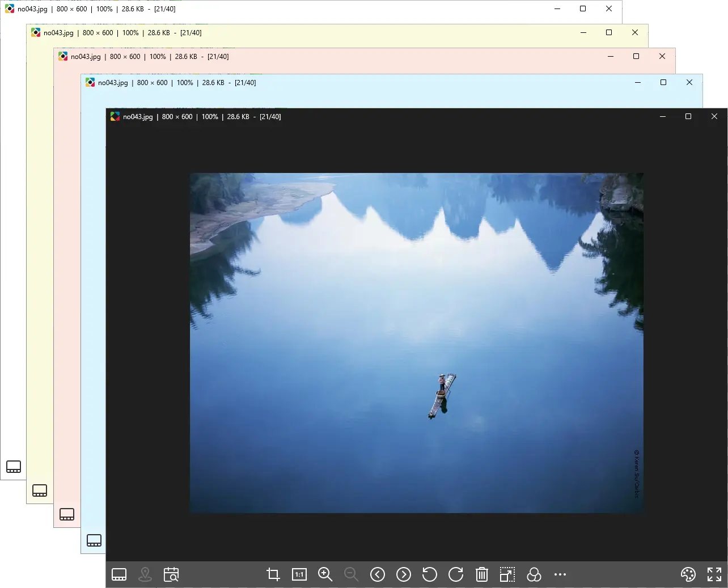The image size is (728, 588).
Task: Open the ImageGlass icon menu in the title bar
Action: [x=115, y=116]
